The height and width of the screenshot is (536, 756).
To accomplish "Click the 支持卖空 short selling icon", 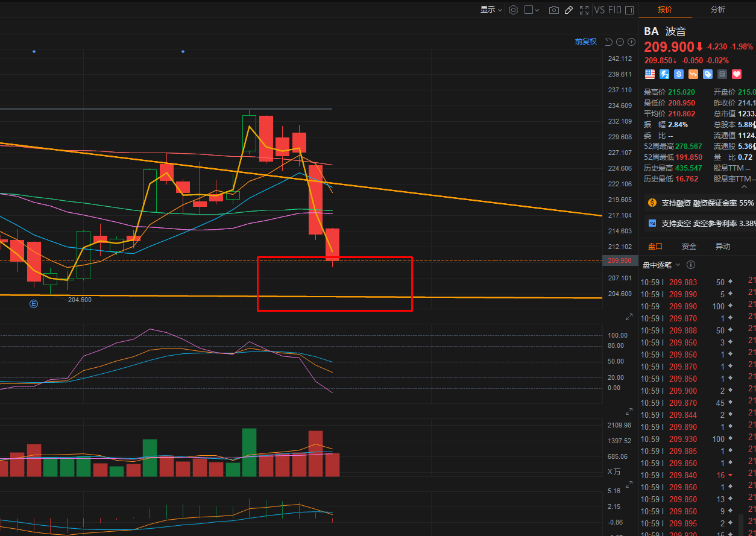I will (652, 223).
